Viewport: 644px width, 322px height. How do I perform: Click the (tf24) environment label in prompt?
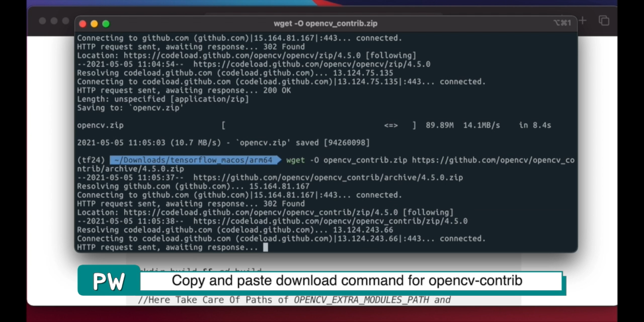click(x=91, y=160)
